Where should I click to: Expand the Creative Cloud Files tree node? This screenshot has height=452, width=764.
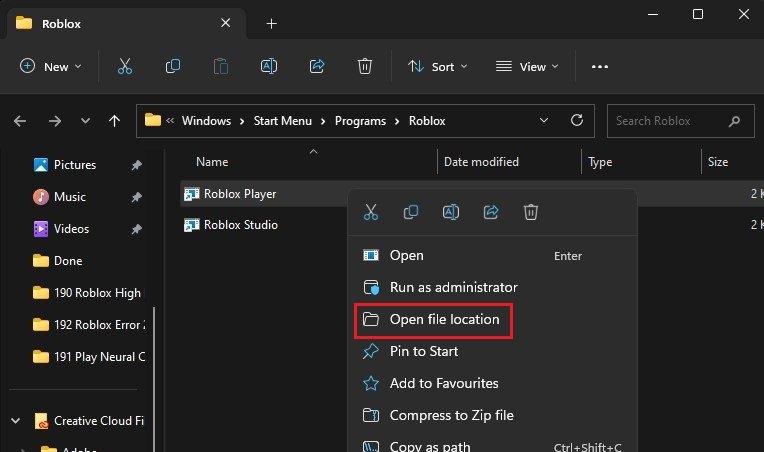(17, 421)
